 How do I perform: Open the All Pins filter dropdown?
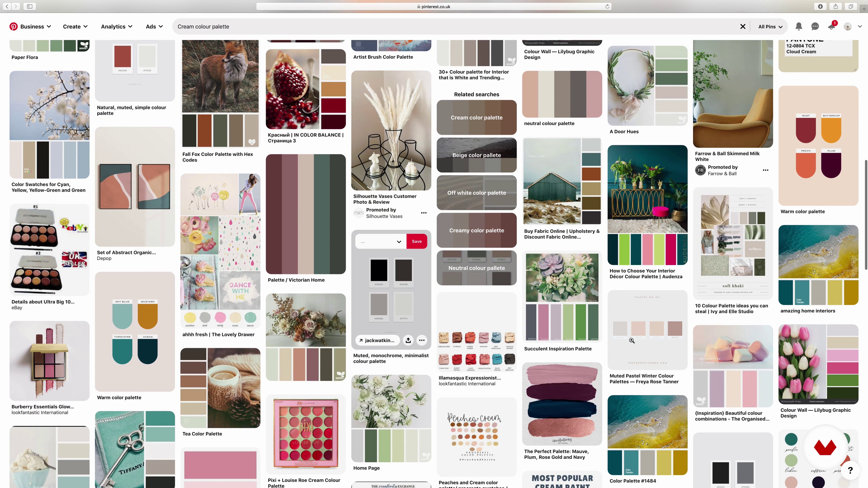tap(770, 27)
